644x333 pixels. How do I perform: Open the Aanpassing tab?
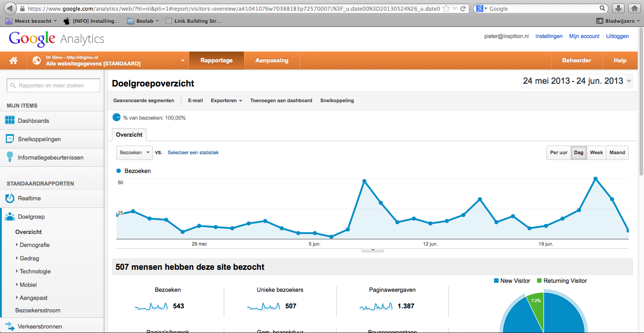click(x=272, y=61)
